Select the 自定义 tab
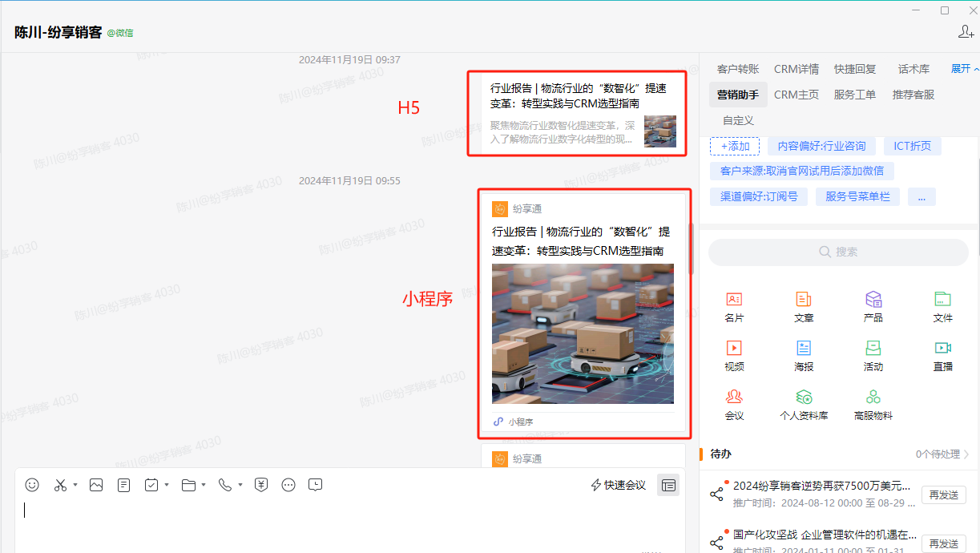 click(738, 120)
